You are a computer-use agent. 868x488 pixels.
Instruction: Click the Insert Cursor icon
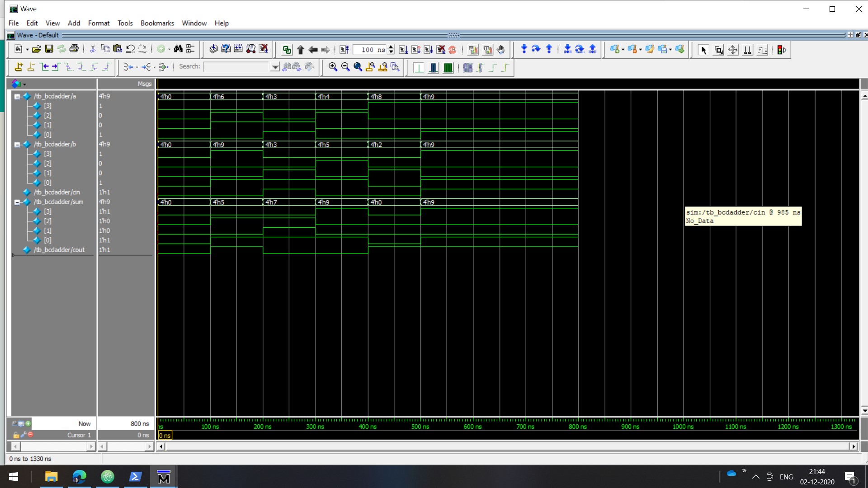19,67
